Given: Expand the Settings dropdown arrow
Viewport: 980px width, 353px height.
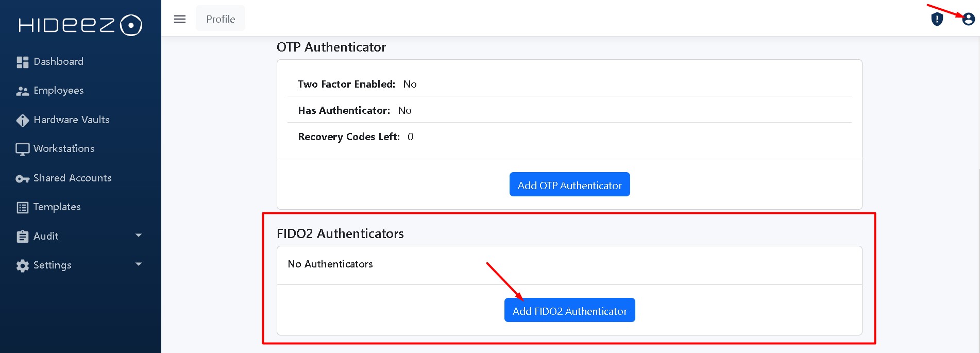Looking at the screenshot, I should coord(138,264).
